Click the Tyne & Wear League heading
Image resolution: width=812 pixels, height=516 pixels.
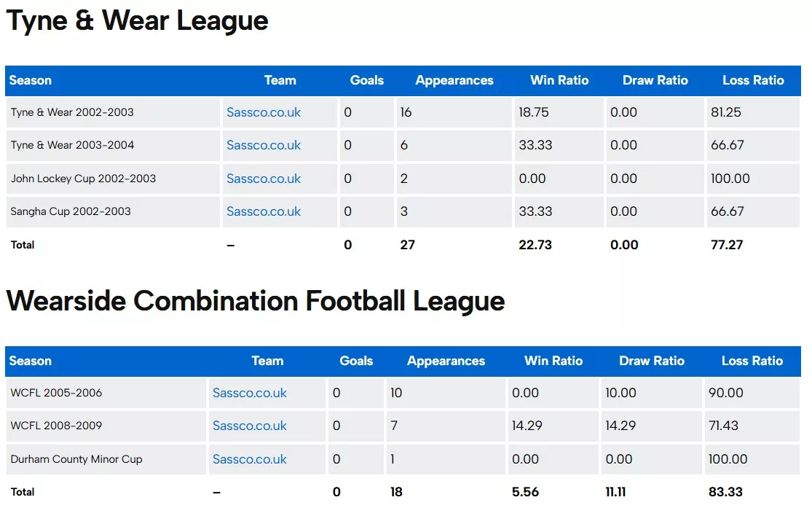[138, 21]
